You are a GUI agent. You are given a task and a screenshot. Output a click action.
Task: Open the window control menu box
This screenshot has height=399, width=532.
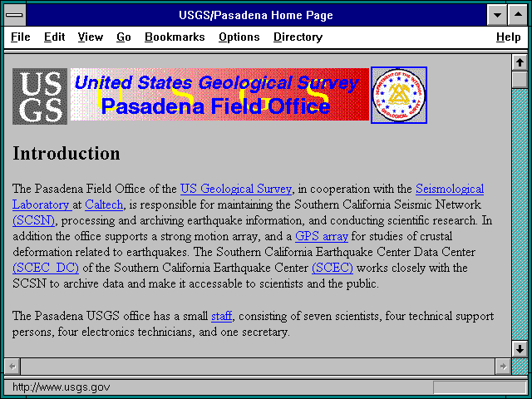(x=15, y=15)
